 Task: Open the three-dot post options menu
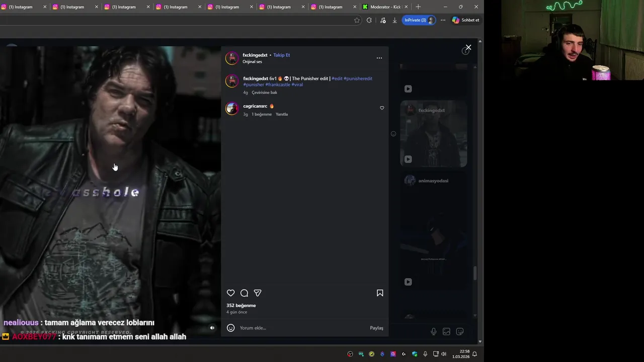point(379,58)
